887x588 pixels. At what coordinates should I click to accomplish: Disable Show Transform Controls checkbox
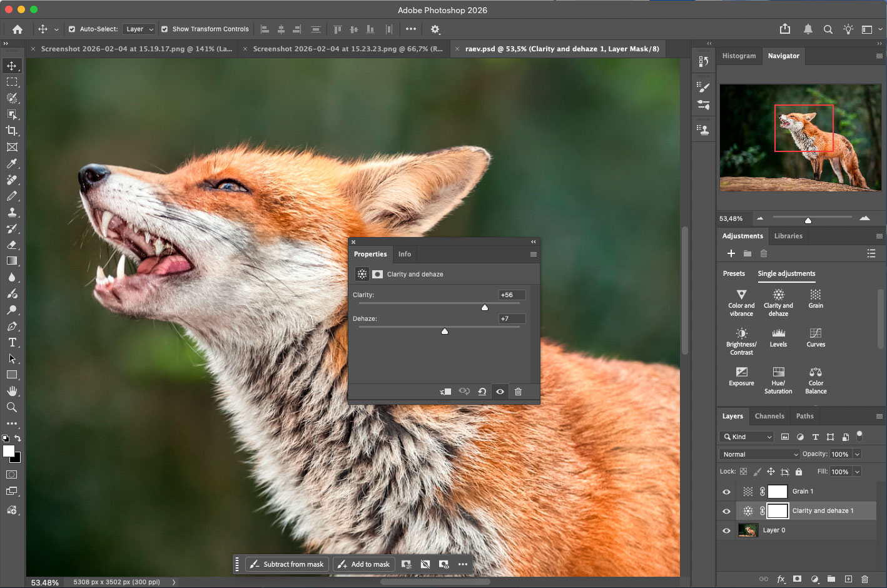165,29
